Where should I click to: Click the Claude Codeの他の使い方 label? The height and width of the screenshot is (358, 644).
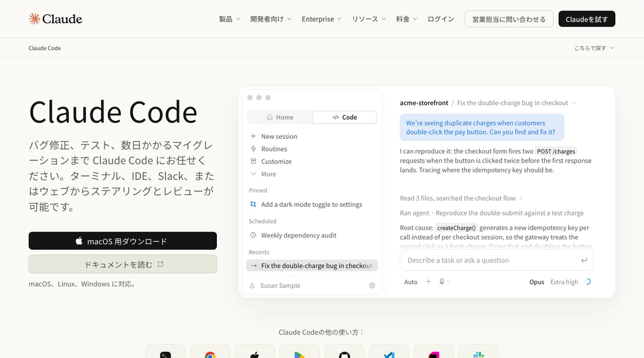pos(321,332)
